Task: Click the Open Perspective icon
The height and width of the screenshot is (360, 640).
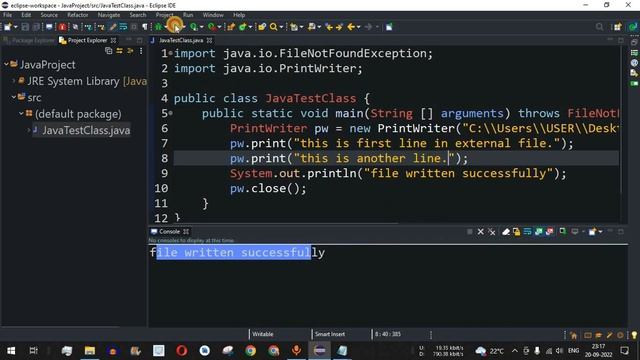Action: coord(617,27)
